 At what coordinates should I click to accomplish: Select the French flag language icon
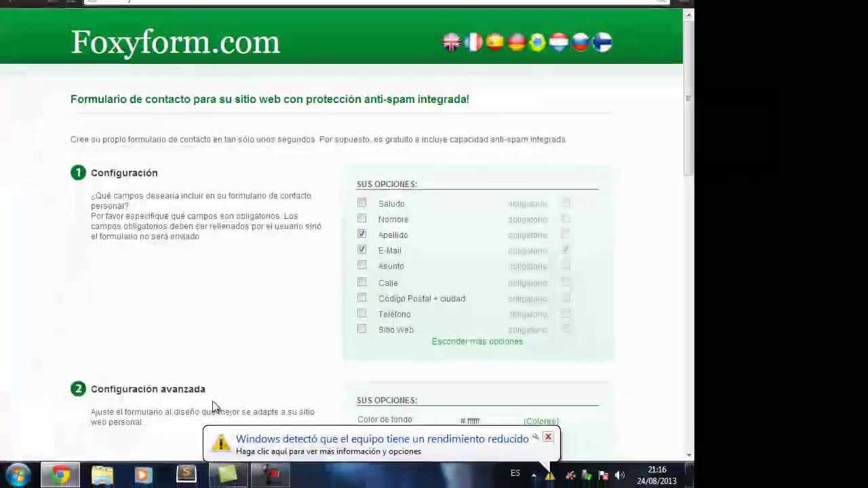473,43
